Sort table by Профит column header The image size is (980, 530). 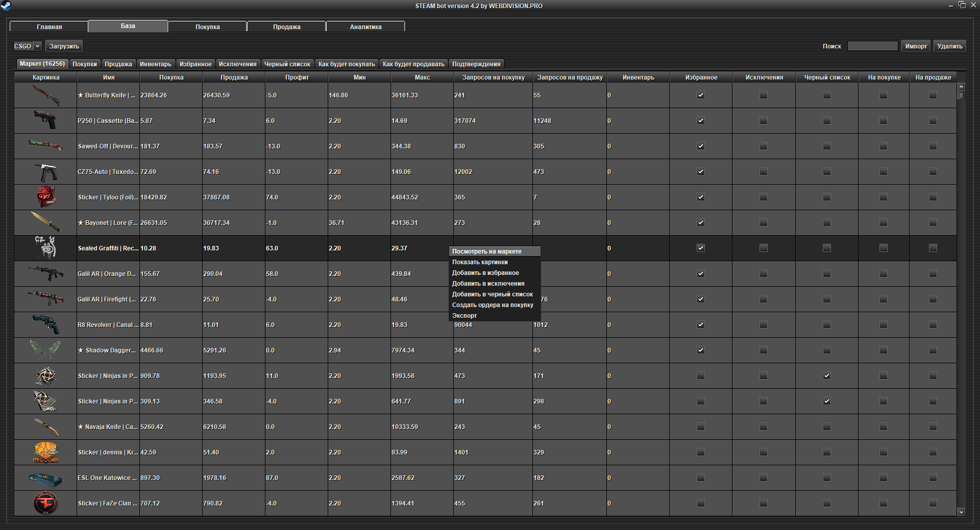[297, 78]
